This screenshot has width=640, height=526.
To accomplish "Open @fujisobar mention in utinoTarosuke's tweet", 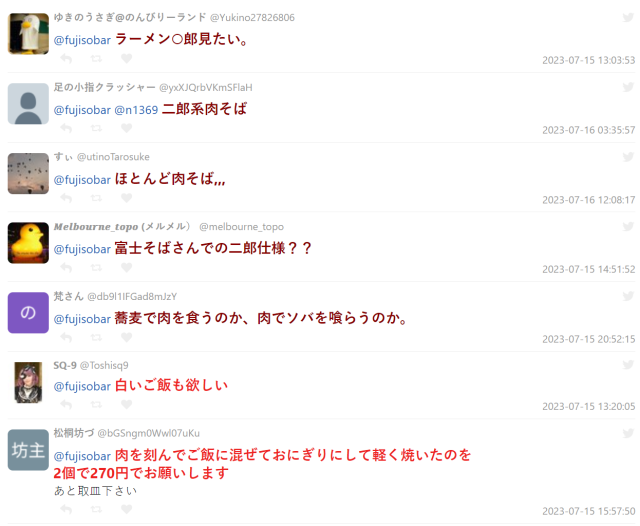I will [x=82, y=180].
